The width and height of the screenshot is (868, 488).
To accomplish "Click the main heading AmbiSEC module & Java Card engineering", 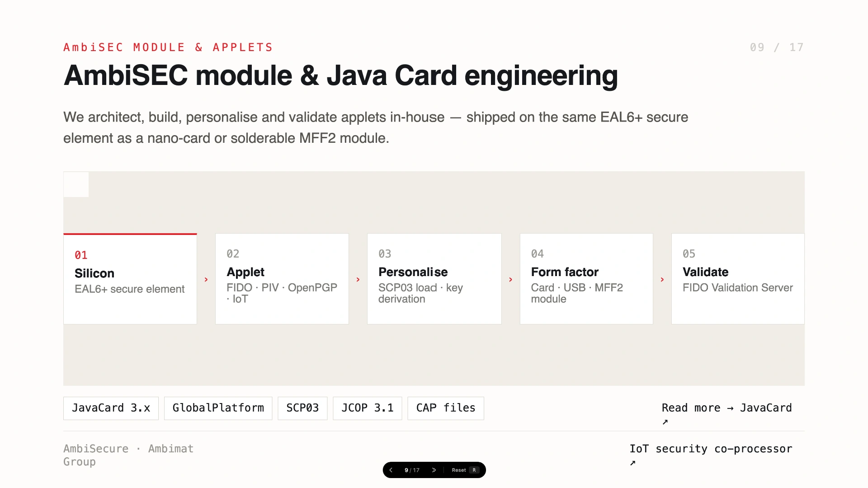I will coord(340,75).
